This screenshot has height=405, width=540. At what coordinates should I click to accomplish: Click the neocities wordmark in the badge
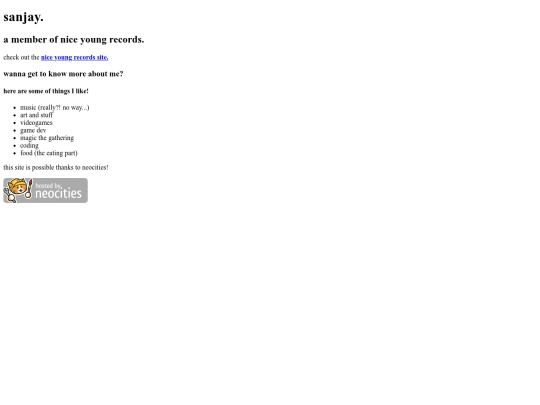(59, 194)
